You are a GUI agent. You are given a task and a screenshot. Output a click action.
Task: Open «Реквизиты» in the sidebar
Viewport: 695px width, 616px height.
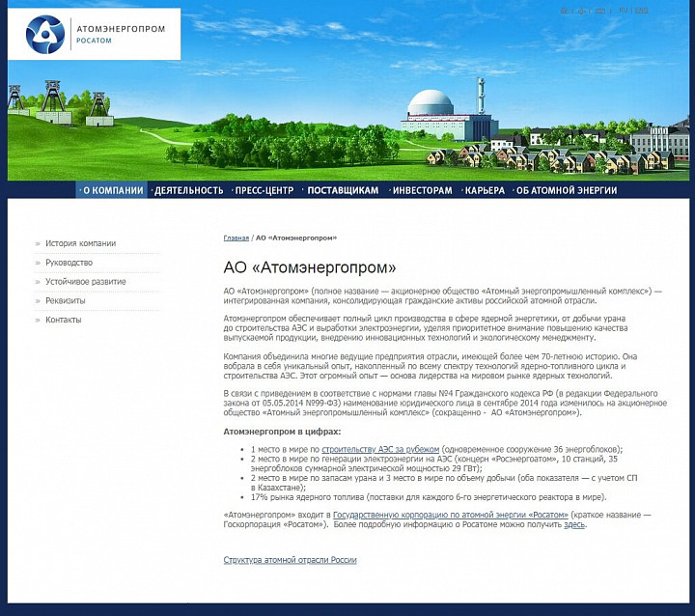pos(66,300)
